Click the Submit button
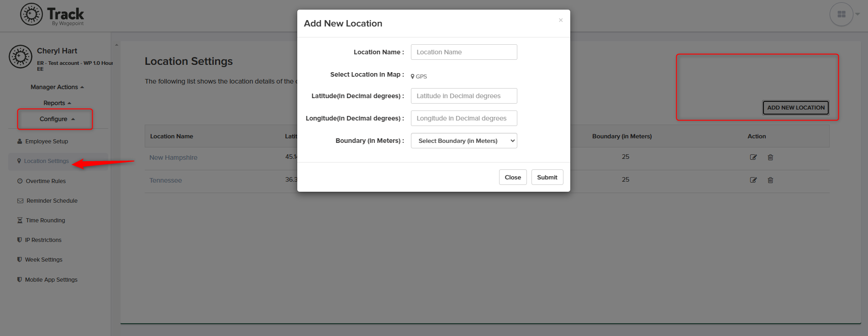 tap(547, 177)
